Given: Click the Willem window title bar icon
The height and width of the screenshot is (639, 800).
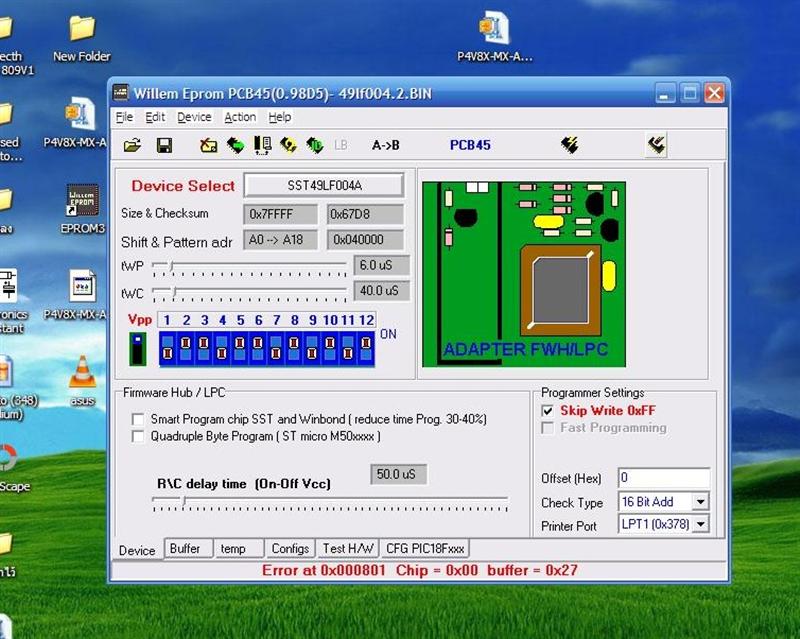Looking at the screenshot, I should click(121, 93).
